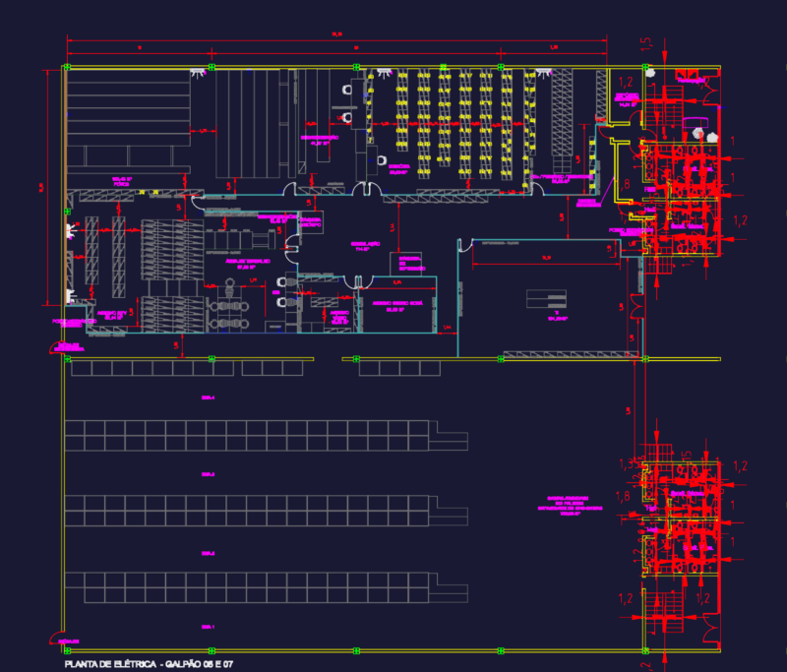This screenshot has width=787, height=672.
Task: Click the overall top dimension line's center label
Action: click(336, 34)
